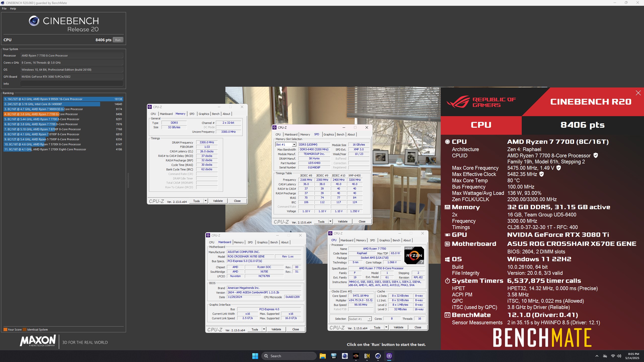Viewport: 644px width, 362px height.
Task: Select ranking row for Intel Core i9-14900KF
Action: tap(63, 104)
